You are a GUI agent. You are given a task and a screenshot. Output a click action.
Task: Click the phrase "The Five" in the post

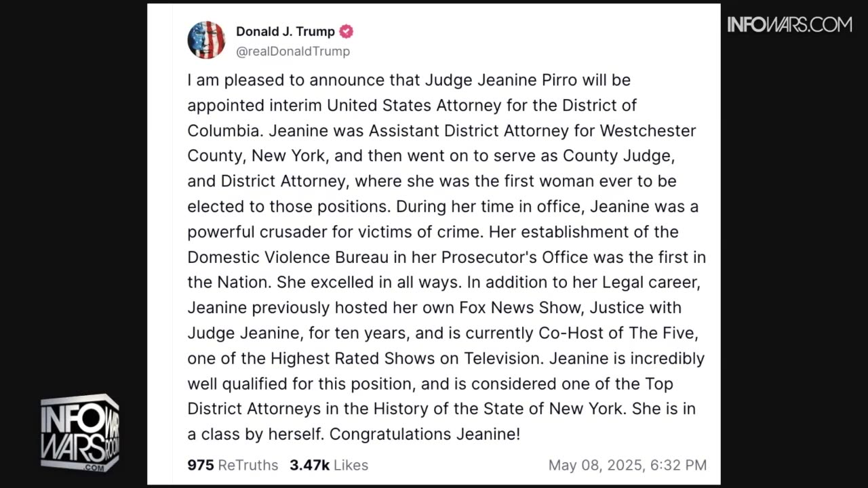(667, 333)
